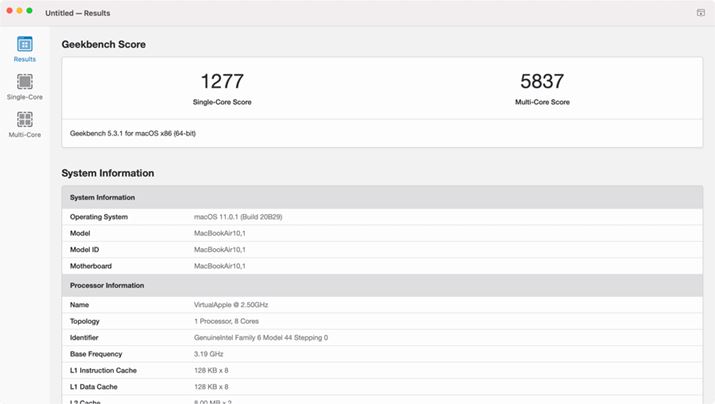This screenshot has width=715, height=404.
Task: Select MacBookAir10,1 value in Model row
Action: 220,233
